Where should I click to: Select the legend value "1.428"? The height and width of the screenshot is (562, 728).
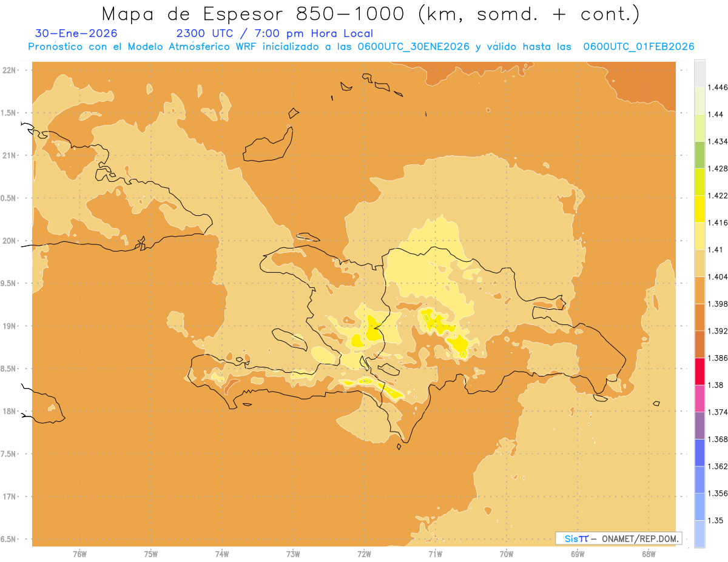(718, 169)
